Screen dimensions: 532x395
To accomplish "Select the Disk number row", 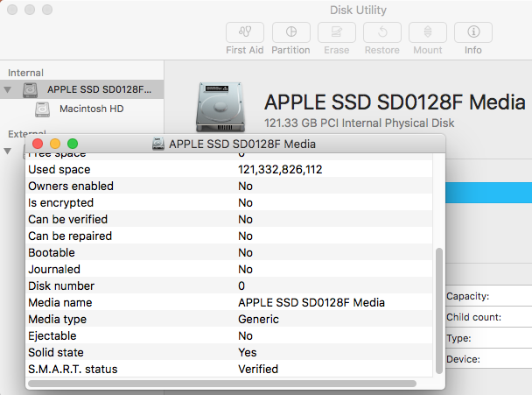I will [x=229, y=286].
